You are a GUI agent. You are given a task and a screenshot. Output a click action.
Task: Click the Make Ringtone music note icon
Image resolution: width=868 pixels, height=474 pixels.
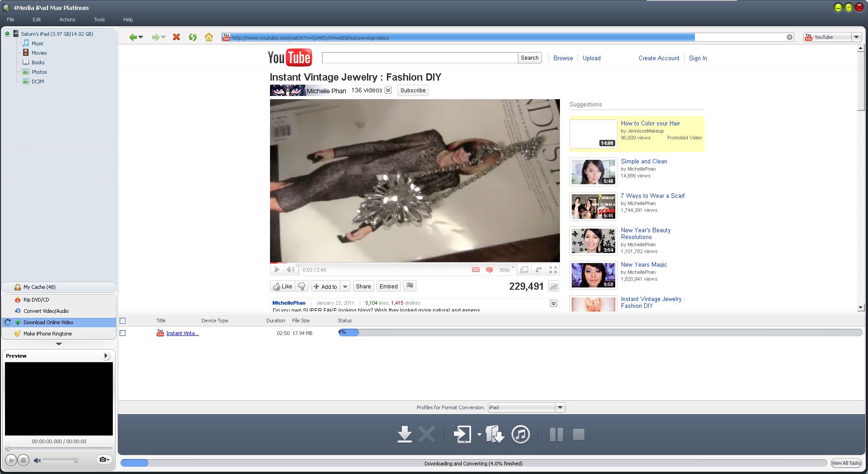(521, 435)
